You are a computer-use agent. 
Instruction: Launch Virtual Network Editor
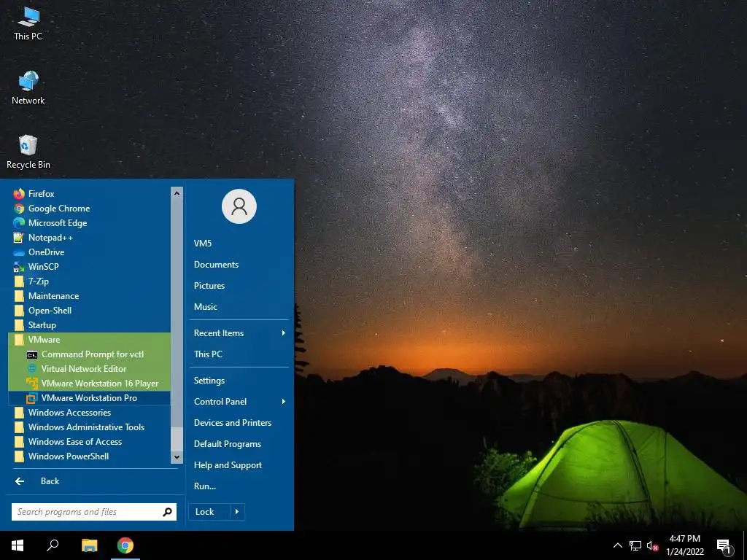(x=89, y=369)
